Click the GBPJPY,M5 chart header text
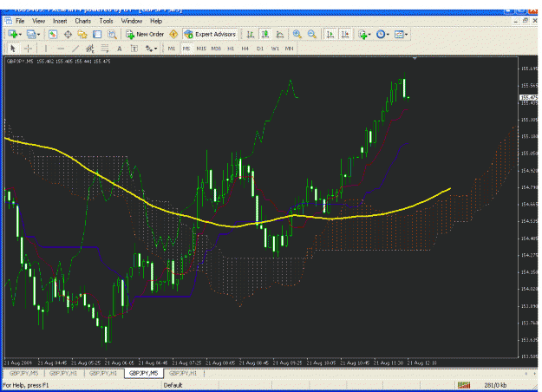542x392 pixels. coord(58,62)
